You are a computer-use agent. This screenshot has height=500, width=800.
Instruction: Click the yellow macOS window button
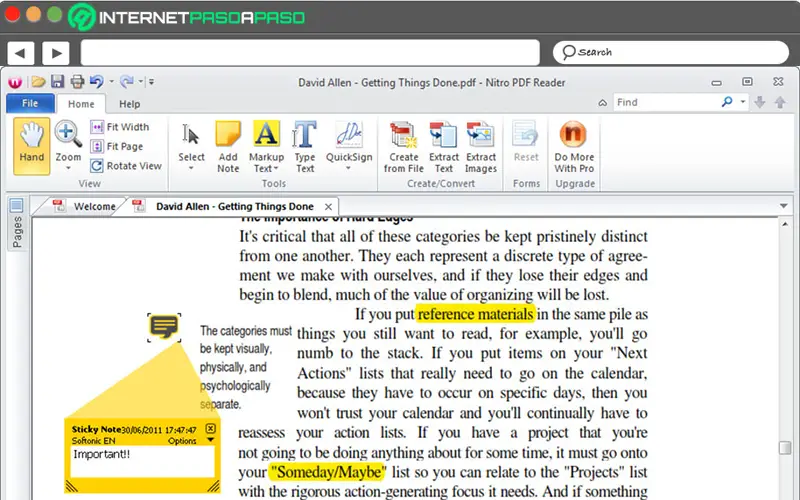point(34,14)
